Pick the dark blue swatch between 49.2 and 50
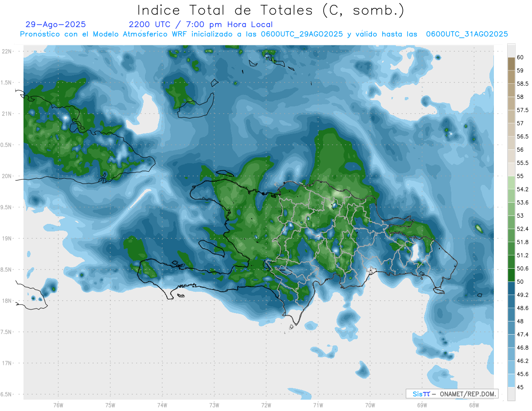532x411 pixels. (x=511, y=288)
